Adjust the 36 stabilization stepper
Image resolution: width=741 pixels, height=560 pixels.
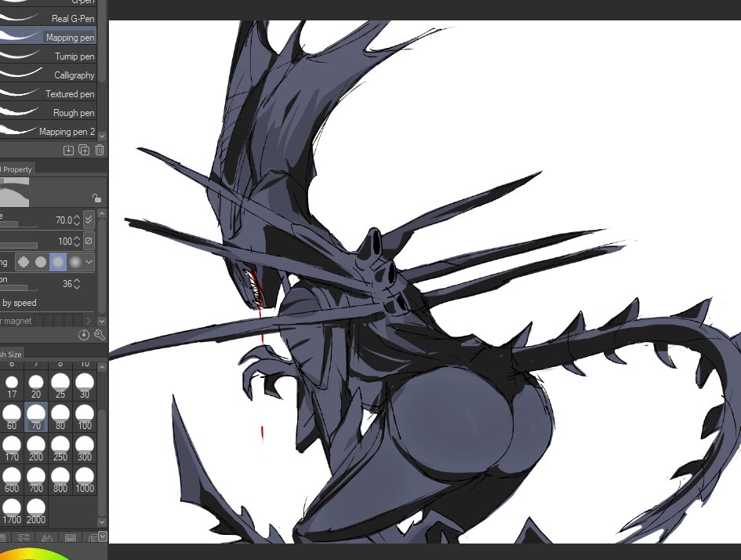(77, 284)
